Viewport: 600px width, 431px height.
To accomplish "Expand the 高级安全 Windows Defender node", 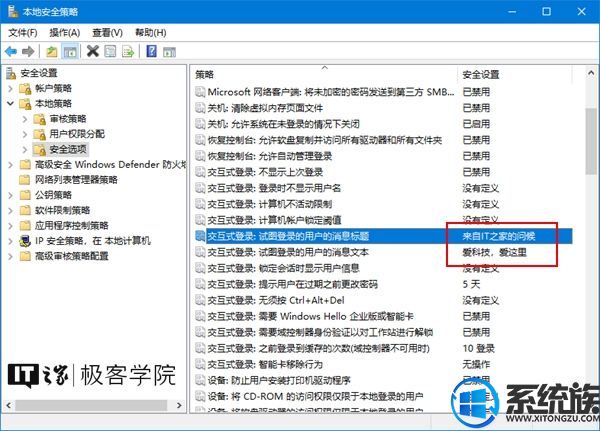I will [10, 165].
